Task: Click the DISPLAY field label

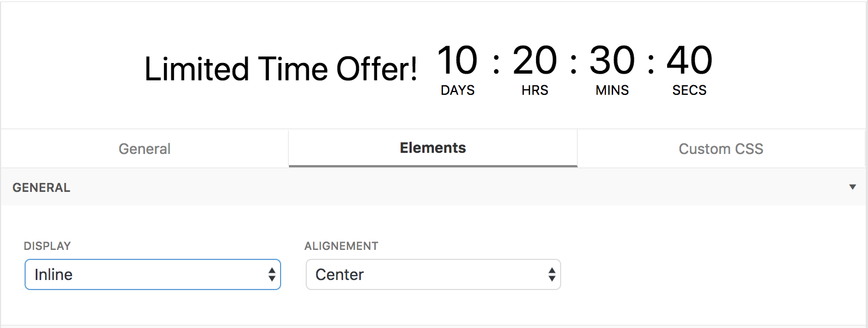Action: [47, 246]
